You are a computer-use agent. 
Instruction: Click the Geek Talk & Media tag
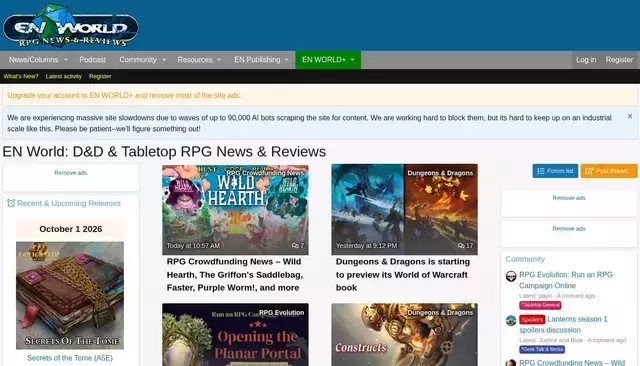[x=542, y=349]
